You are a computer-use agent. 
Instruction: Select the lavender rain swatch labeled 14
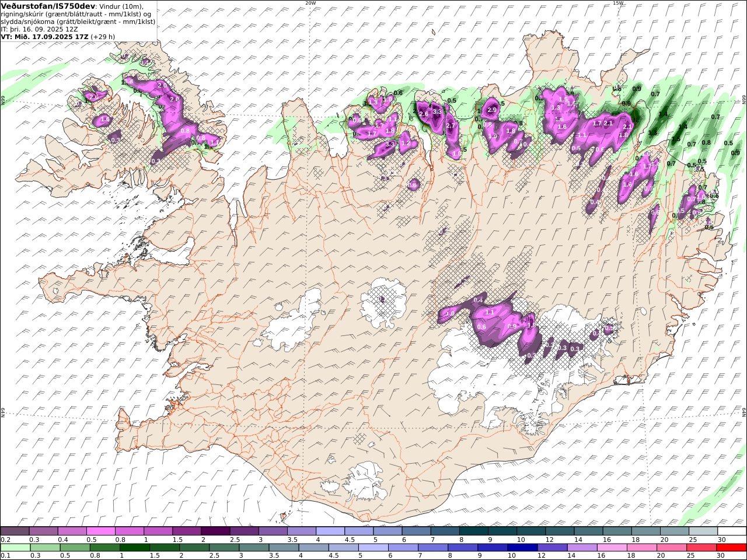pyautogui.click(x=582, y=548)
